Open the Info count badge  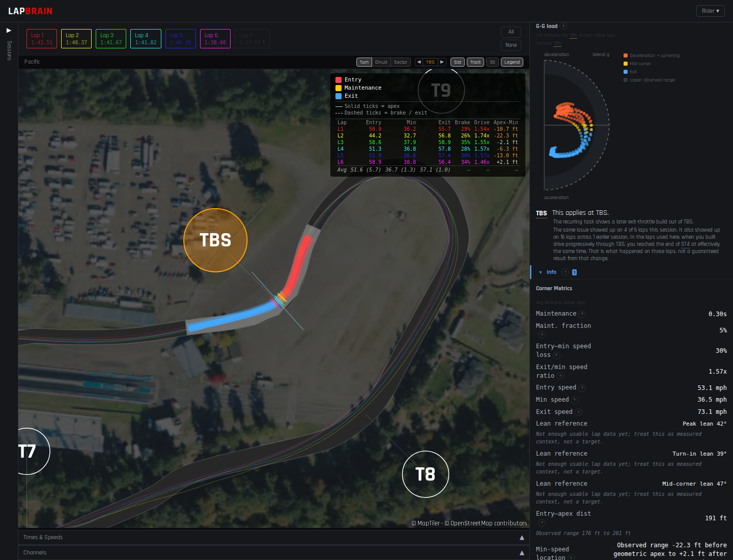574,272
